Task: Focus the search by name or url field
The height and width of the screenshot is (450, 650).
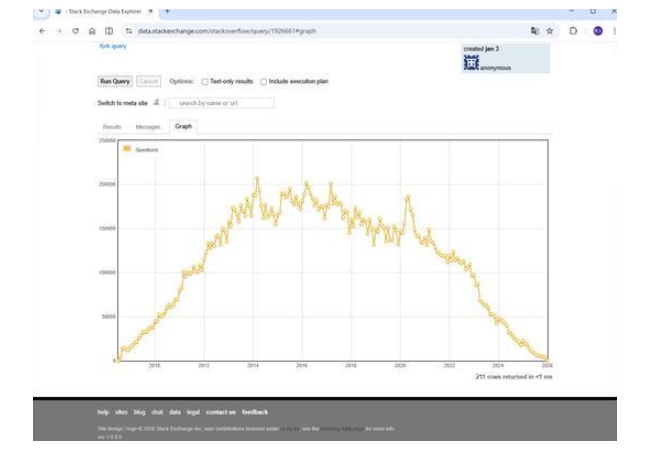Action: 221,103
